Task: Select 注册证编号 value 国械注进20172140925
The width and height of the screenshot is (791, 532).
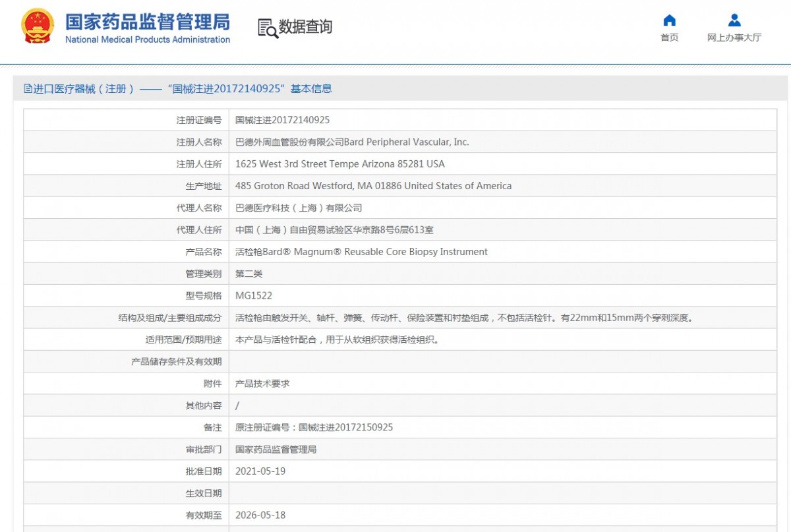Action: point(282,120)
